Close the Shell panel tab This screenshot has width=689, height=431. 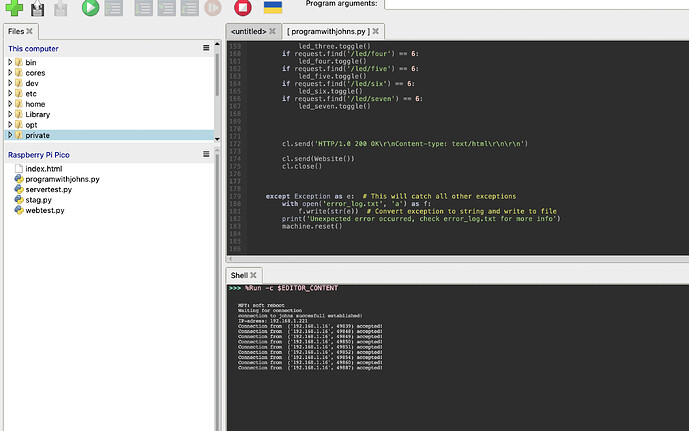pyautogui.click(x=254, y=275)
